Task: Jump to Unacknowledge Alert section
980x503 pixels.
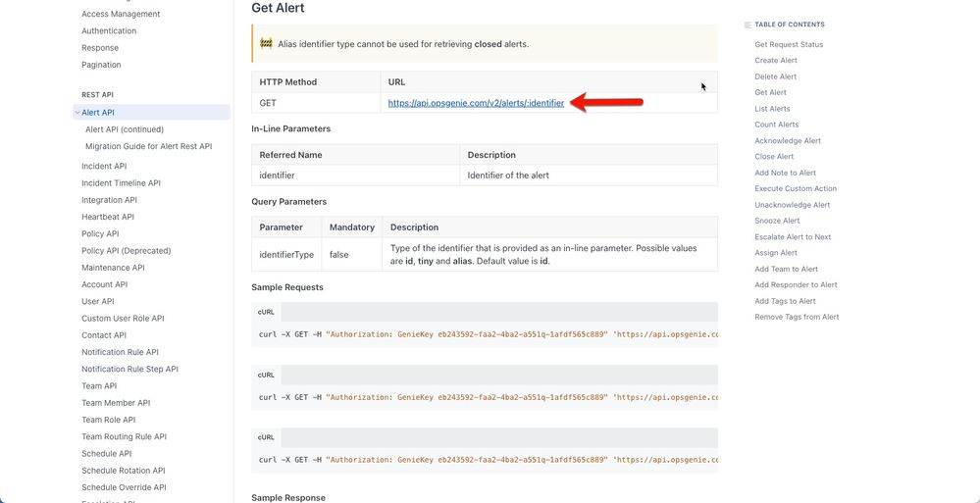Action: (793, 205)
